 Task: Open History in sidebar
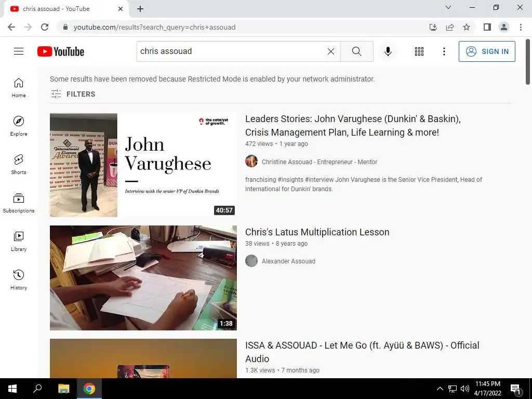(x=19, y=280)
